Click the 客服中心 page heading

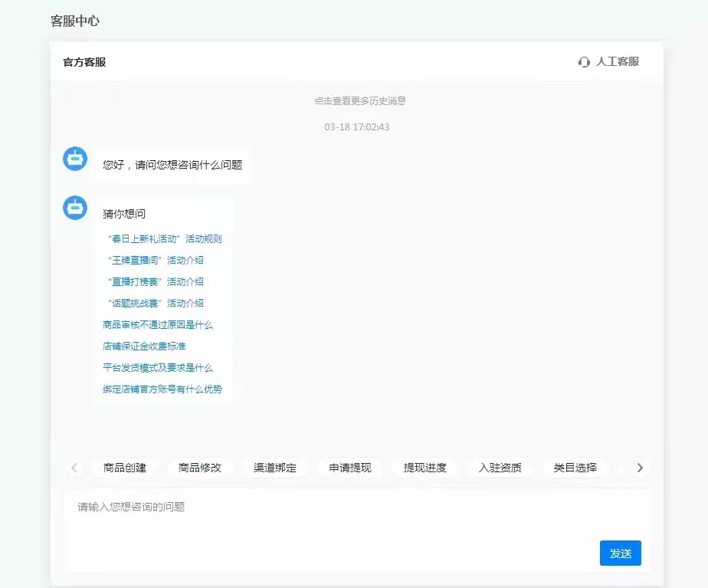[75, 21]
